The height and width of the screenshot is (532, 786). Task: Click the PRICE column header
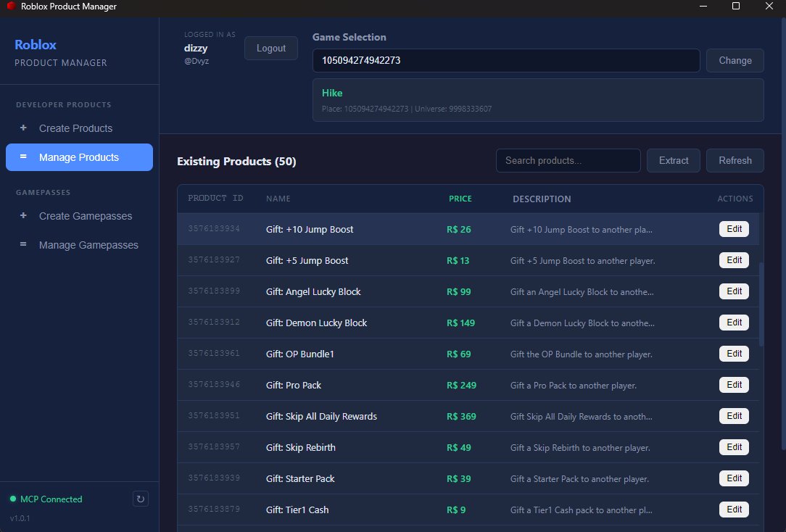click(x=460, y=199)
